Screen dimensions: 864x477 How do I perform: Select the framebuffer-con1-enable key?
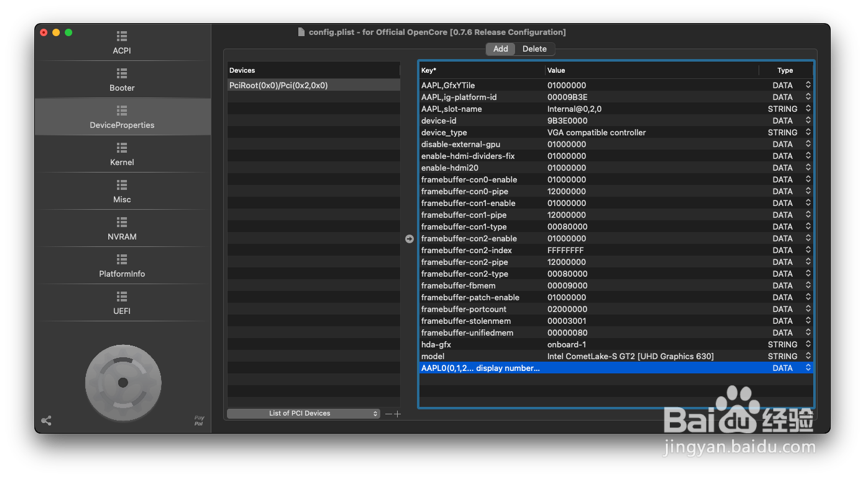468,203
